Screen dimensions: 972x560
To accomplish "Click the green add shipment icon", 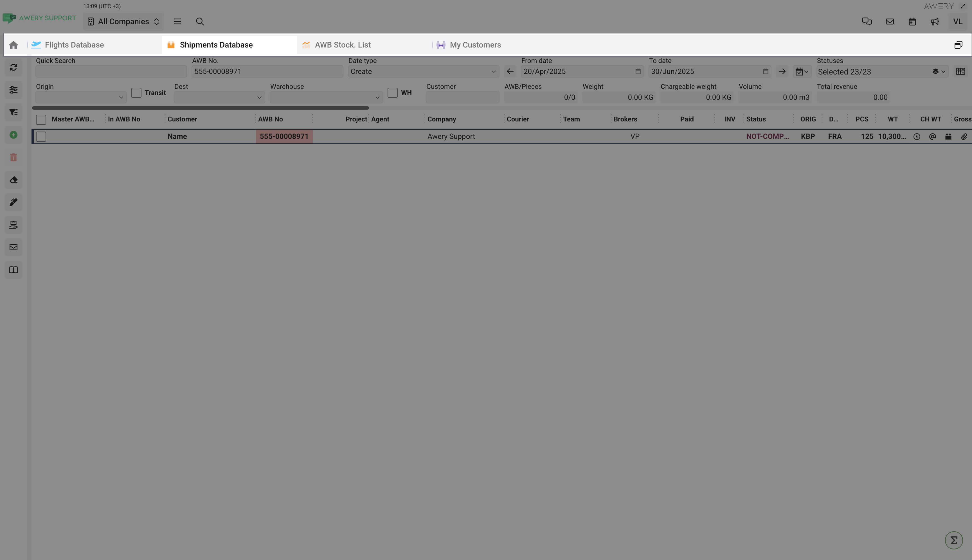I will coord(13,135).
